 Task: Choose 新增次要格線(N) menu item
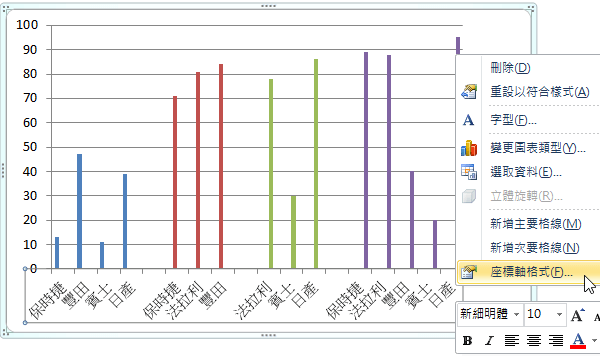pos(535,248)
